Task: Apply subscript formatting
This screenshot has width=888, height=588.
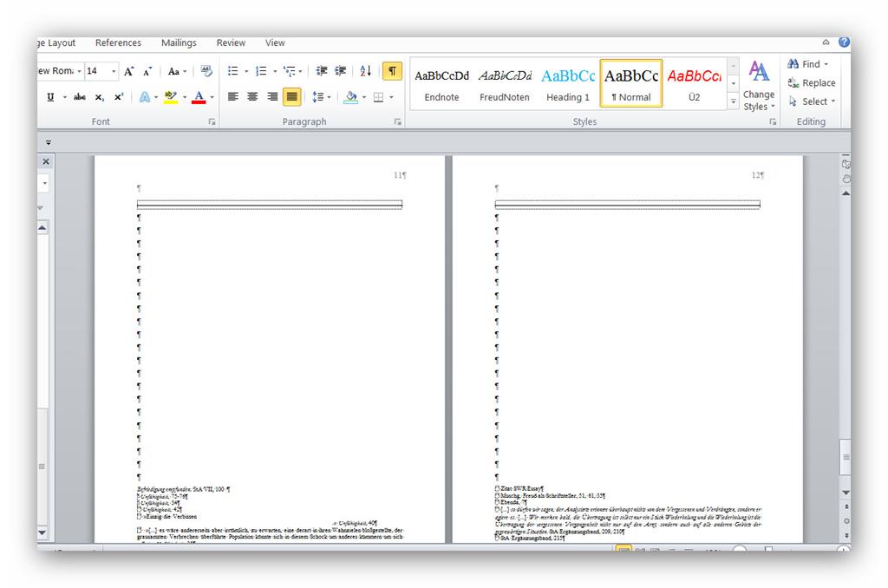Action: [x=99, y=97]
